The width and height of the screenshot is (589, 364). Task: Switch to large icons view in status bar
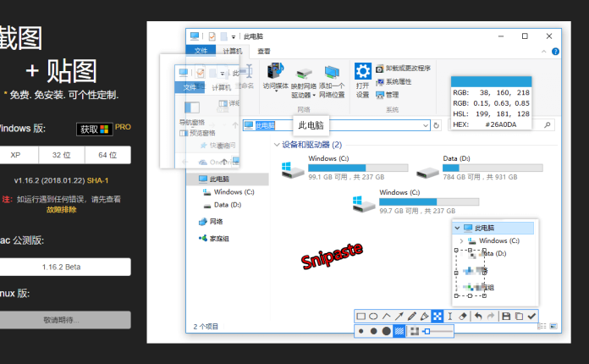553,326
